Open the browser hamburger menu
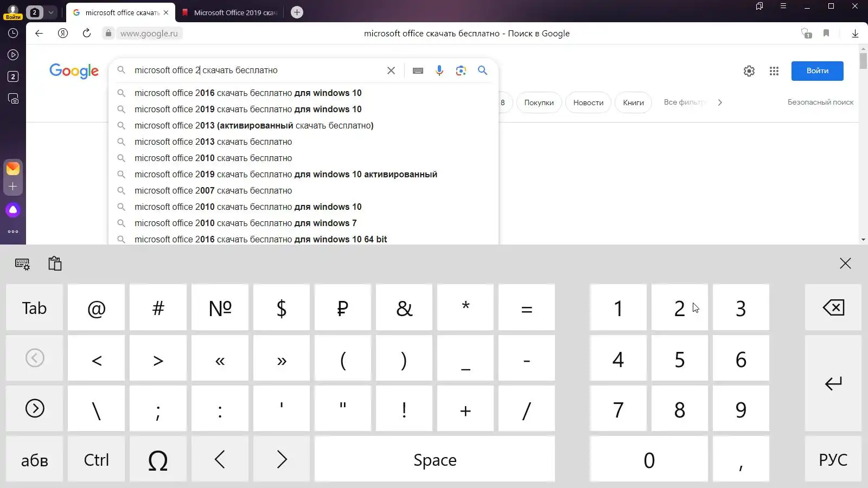 [783, 6]
